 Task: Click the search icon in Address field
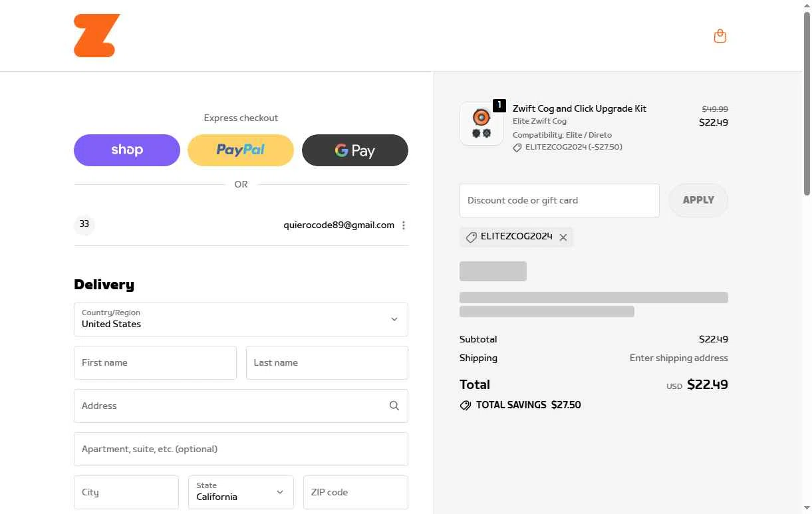(394, 406)
